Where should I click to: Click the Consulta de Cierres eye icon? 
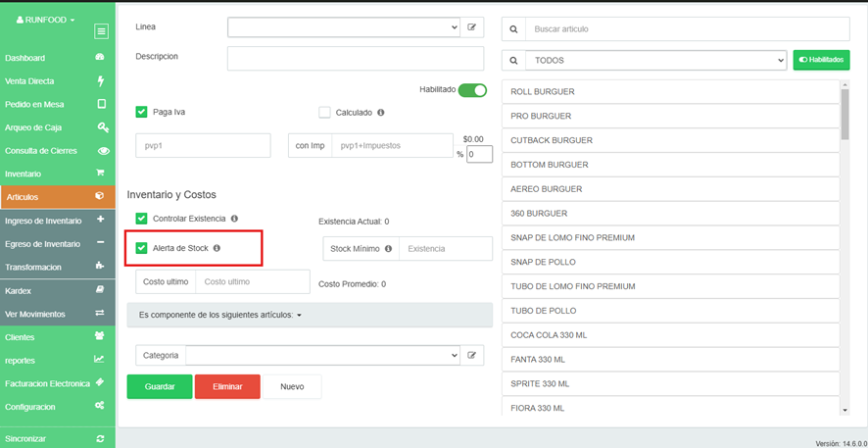[x=103, y=151]
